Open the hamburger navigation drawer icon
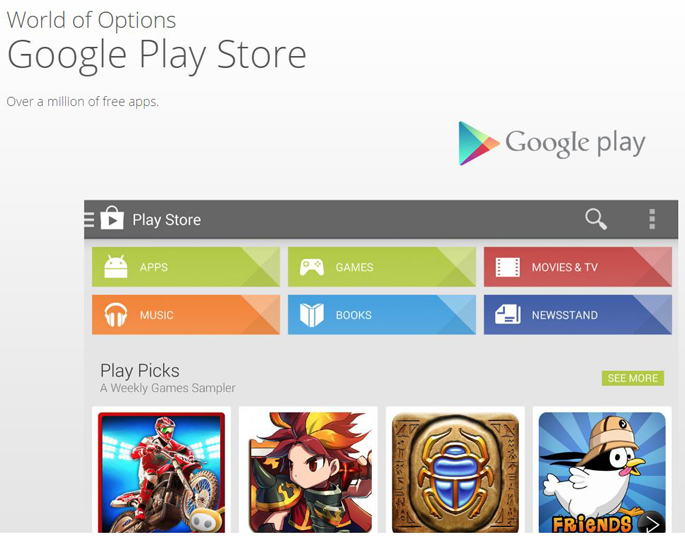Screen dimensions: 685x536 (x=89, y=219)
